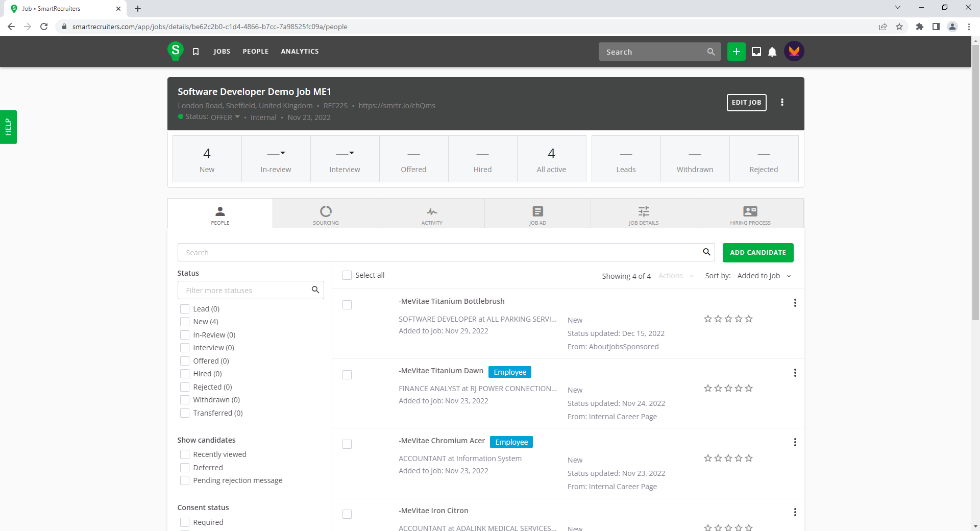
Task: Click the user avatar profile icon
Action: click(x=794, y=52)
